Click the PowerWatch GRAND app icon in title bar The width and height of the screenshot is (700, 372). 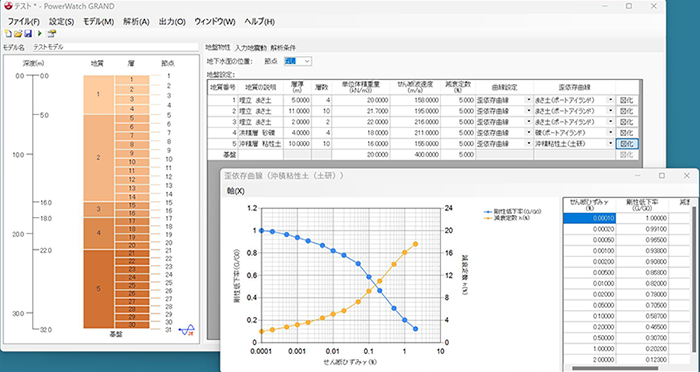point(8,6)
